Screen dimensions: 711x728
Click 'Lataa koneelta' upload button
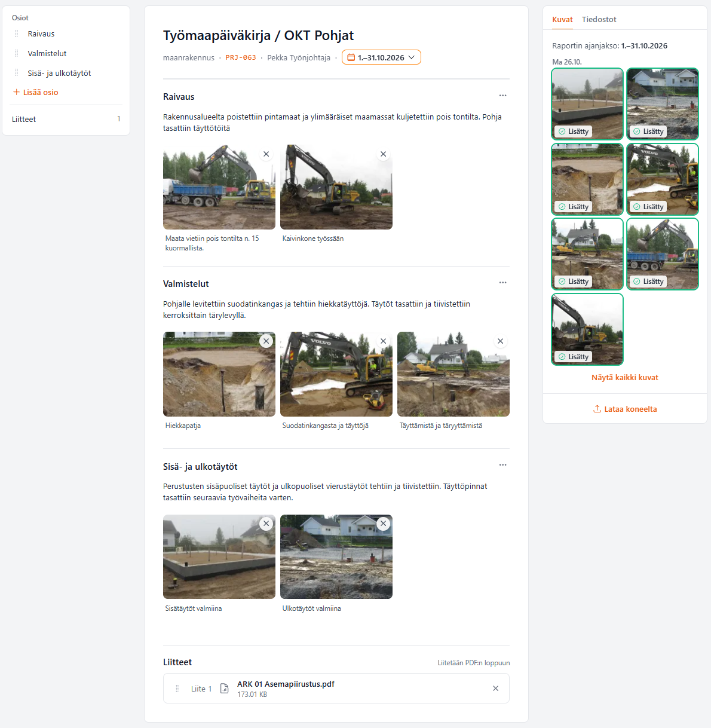[625, 409]
